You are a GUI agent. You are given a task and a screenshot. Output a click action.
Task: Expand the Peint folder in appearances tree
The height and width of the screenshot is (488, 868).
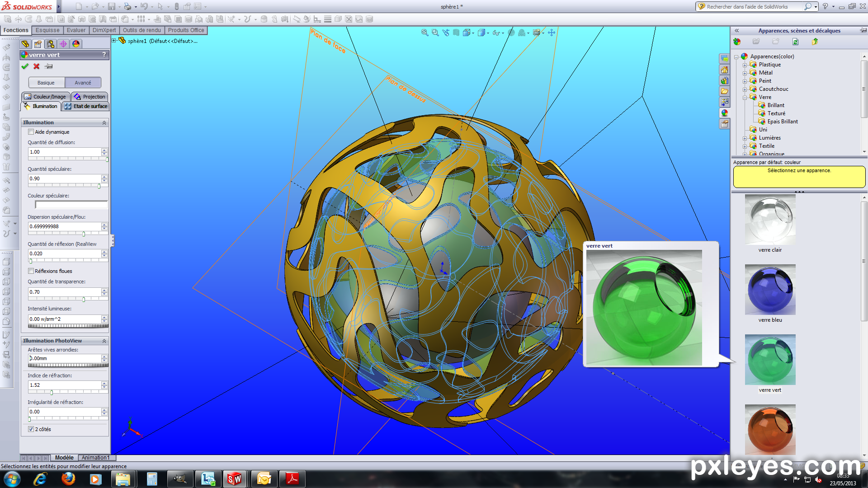745,81
